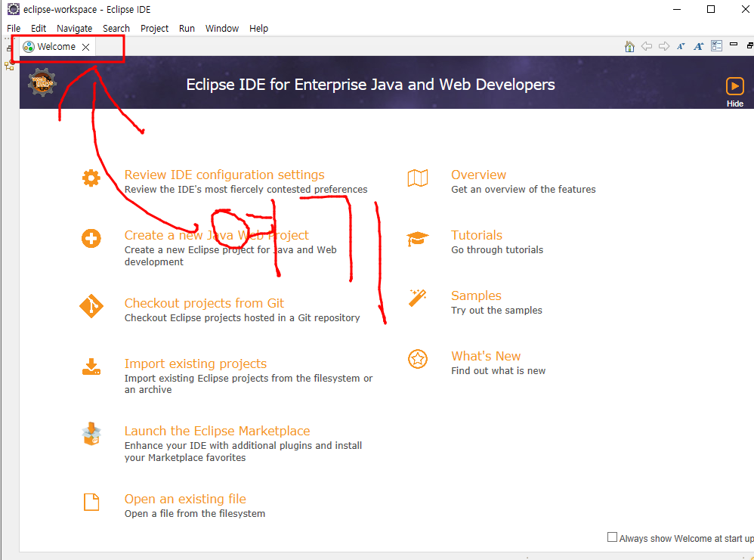Click text 'Open a file from the filesystem'
Image resolution: width=754 pixels, height=560 pixels.
195,514
